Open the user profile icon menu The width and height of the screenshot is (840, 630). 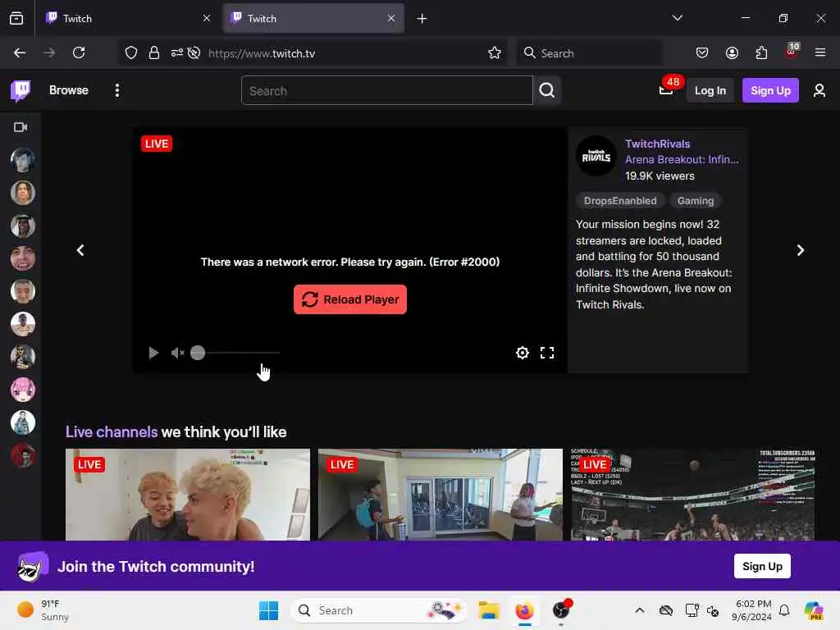819,90
